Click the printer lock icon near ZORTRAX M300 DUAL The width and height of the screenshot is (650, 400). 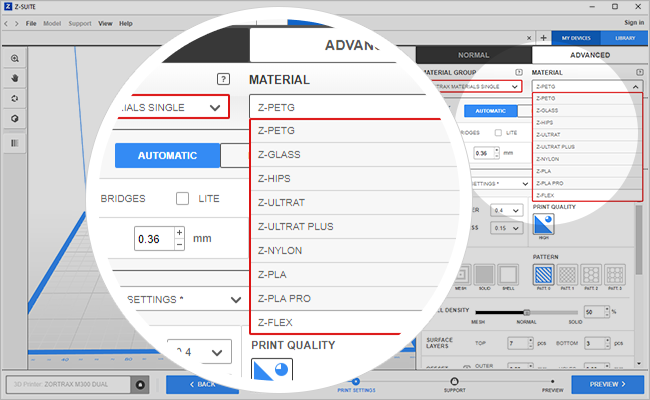coord(140,385)
